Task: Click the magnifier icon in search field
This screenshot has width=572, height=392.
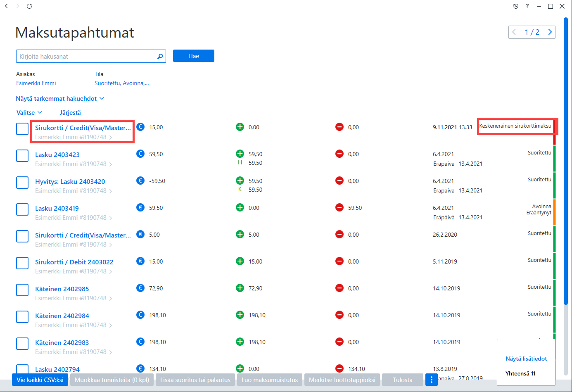Action: [x=160, y=57]
